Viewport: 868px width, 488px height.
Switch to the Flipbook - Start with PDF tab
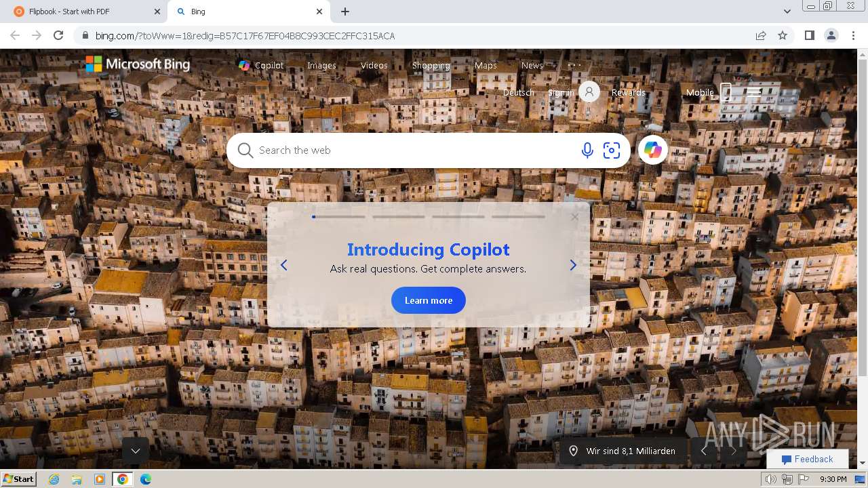84,12
